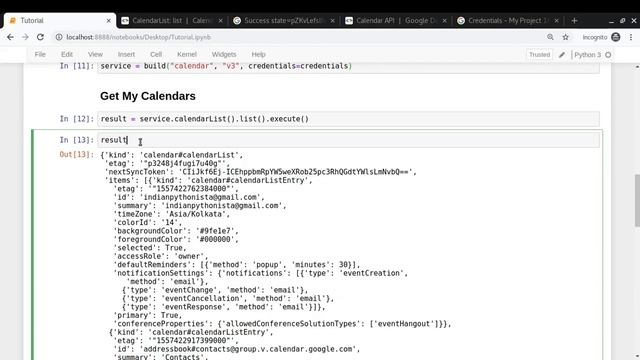Viewport: 640px width, 360px height.
Task: Click the Trusted notebook indicator
Action: click(x=539, y=55)
